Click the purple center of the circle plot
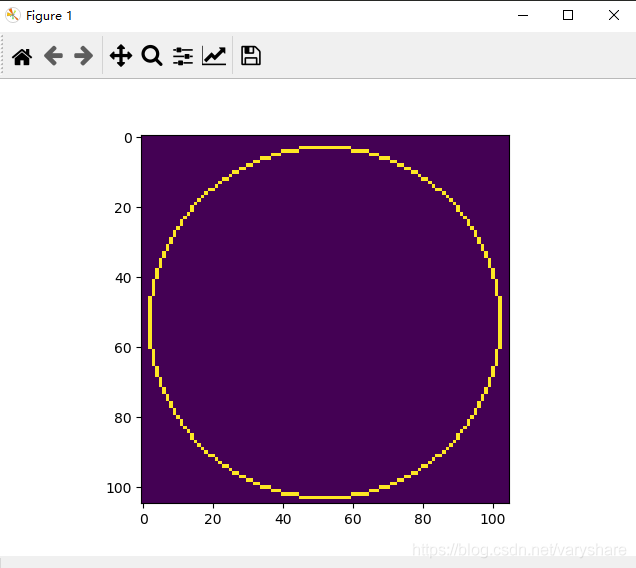636x568 pixels. coord(325,323)
